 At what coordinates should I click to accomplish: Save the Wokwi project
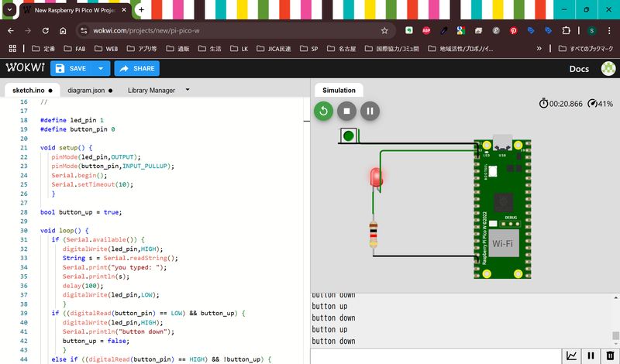[x=71, y=68]
